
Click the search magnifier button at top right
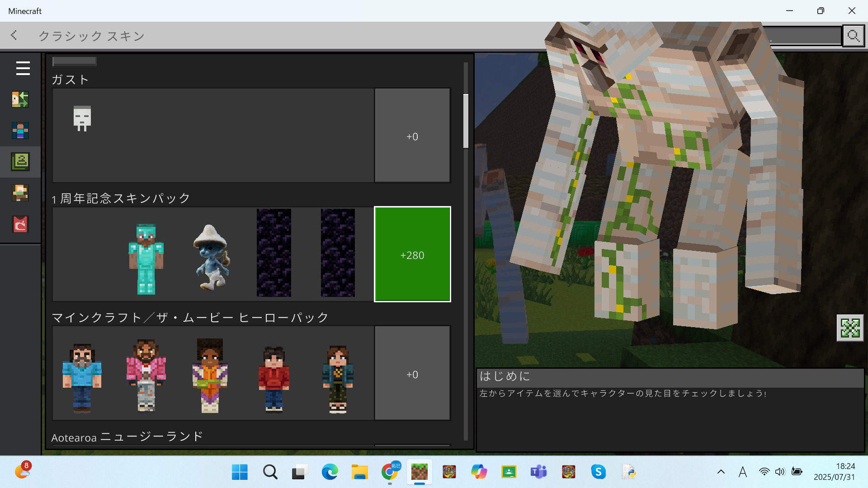[x=853, y=35]
